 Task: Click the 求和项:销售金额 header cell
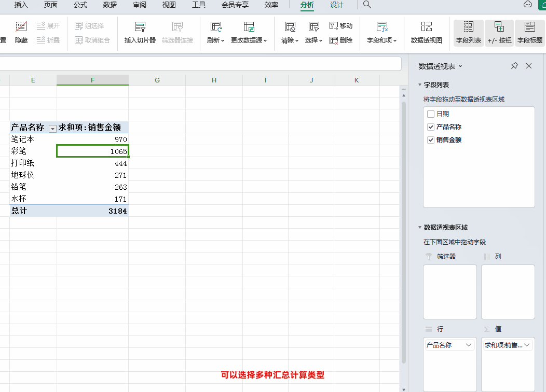[x=92, y=128]
